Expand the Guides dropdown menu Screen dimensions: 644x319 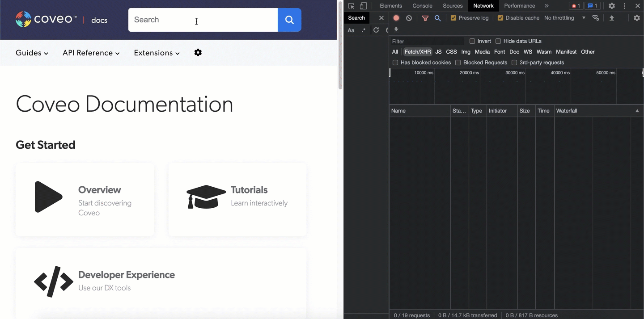pyautogui.click(x=32, y=53)
